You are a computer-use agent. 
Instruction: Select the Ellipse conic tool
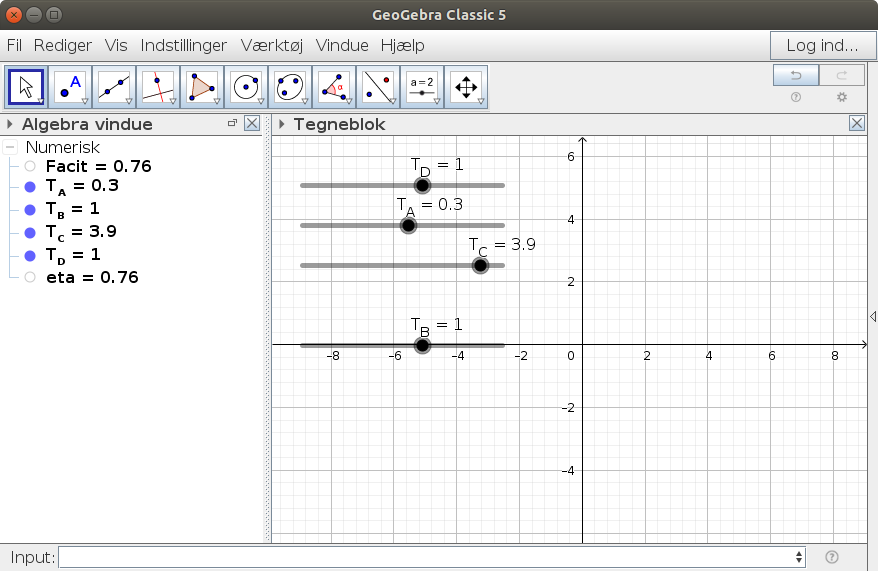(290, 87)
